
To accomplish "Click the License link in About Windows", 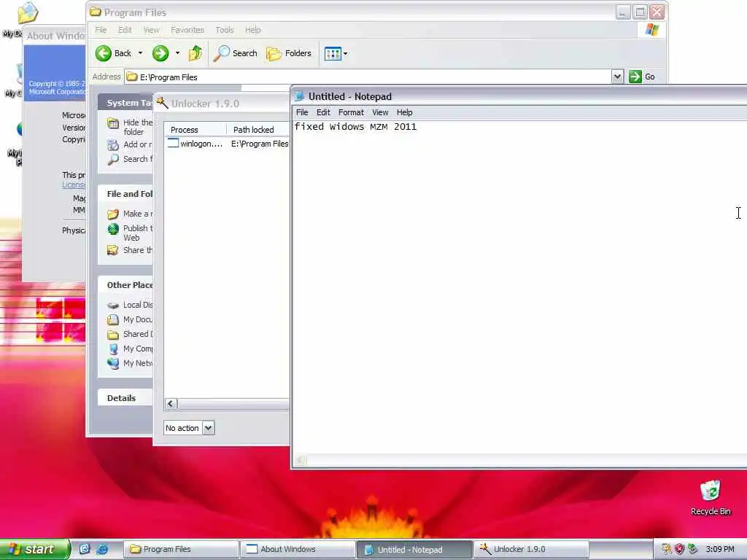I will click(74, 184).
